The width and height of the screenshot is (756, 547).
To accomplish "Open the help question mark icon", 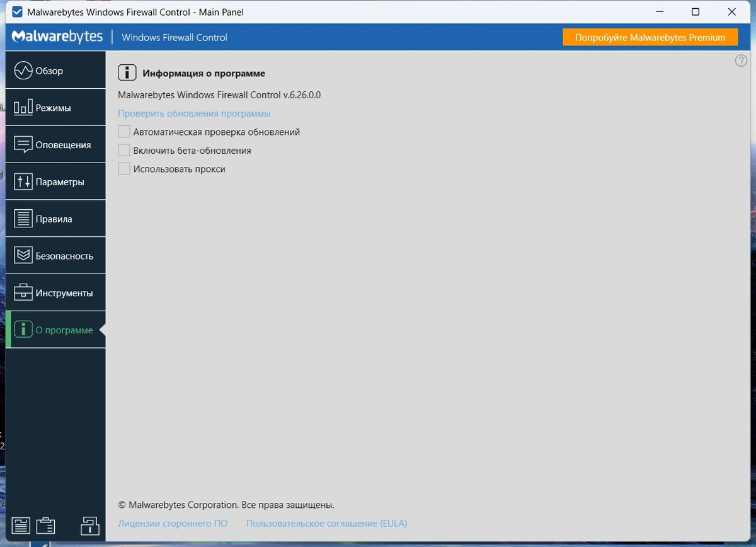I will (x=741, y=60).
